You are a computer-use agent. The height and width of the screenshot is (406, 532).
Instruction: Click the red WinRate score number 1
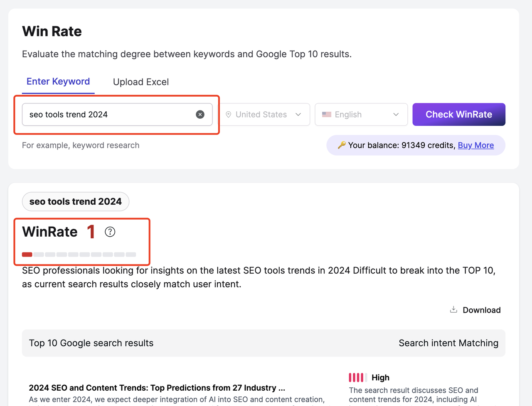click(91, 232)
